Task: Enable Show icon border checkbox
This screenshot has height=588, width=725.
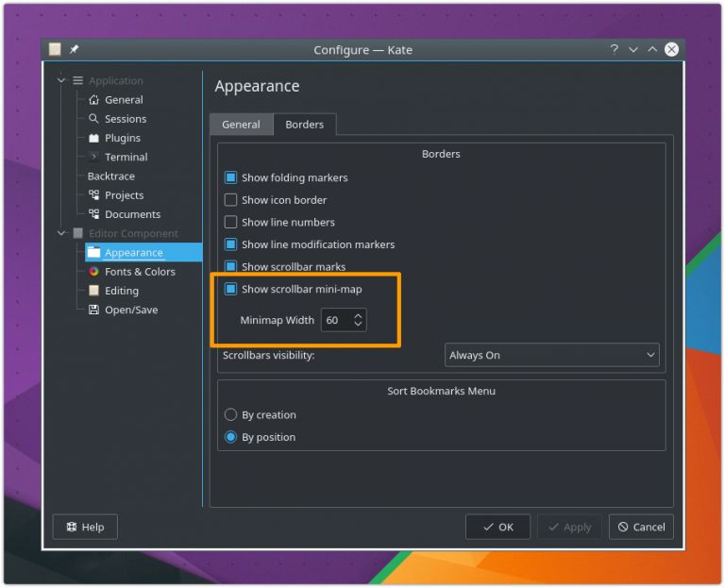Action: tap(230, 200)
